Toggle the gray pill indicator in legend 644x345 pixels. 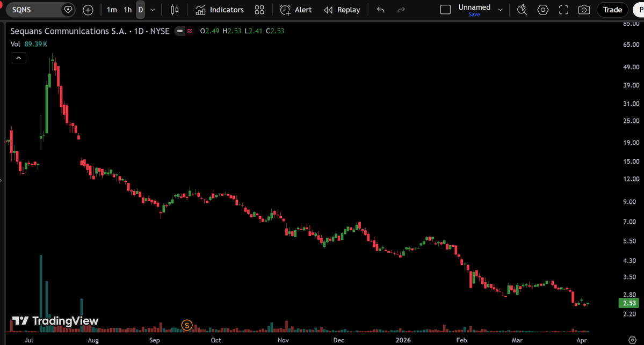[x=180, y=31]
